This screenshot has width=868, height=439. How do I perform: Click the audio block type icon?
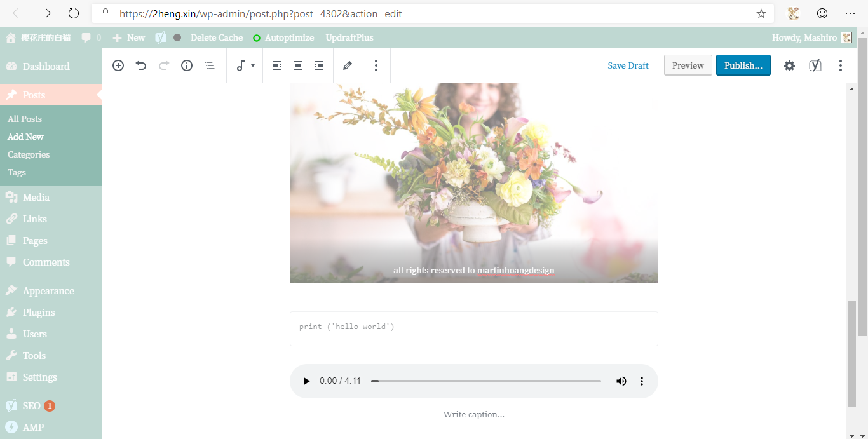[241, 65]
